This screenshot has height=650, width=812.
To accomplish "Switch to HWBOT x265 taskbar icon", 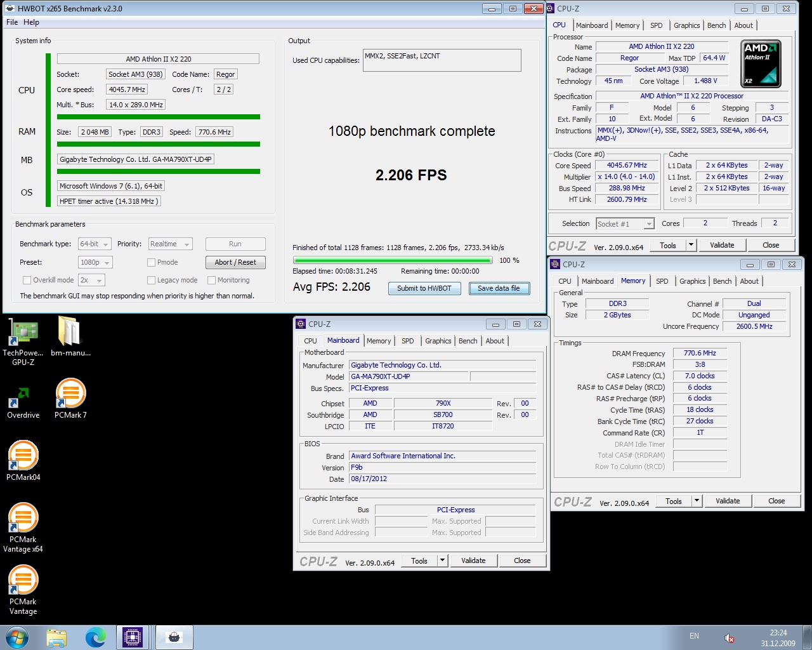I will pyautogui.click(x=174, y=637).
